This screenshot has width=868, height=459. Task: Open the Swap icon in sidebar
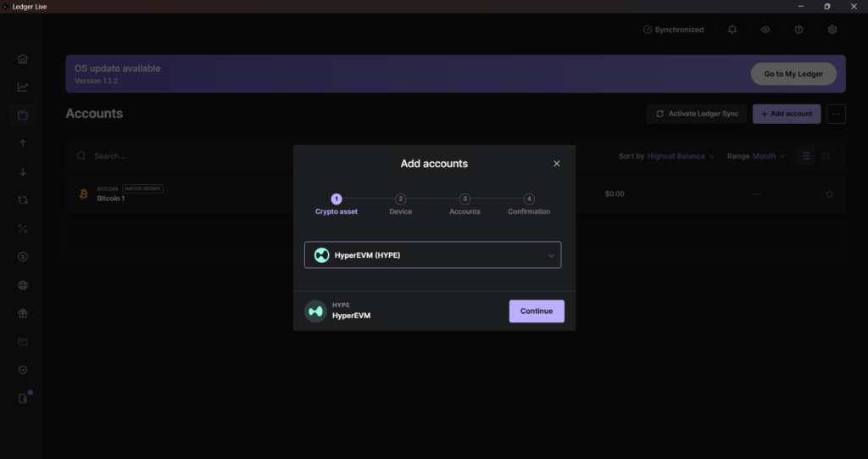point(23,200)
